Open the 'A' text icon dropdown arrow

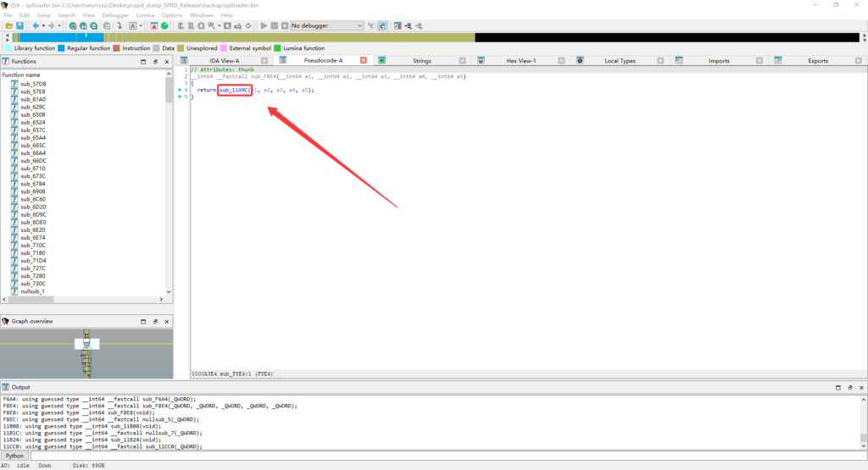141,25
